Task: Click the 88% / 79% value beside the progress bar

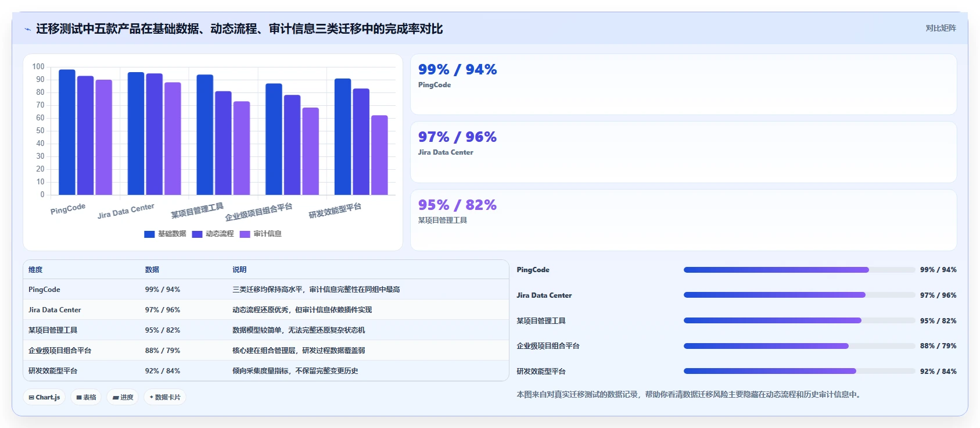Action: click(x=938, y=346)
